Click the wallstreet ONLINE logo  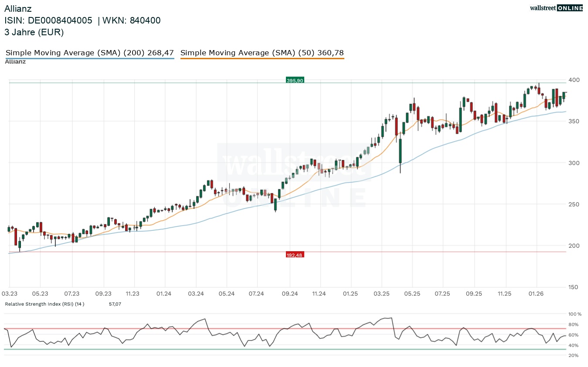point(556,8)
